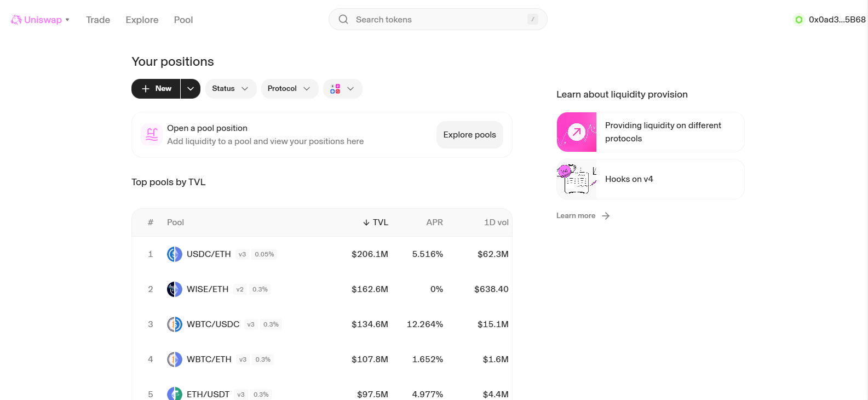Click the TVL sort arrow icon
Screen dimensions: 868x400
click(x=366, y=222)
